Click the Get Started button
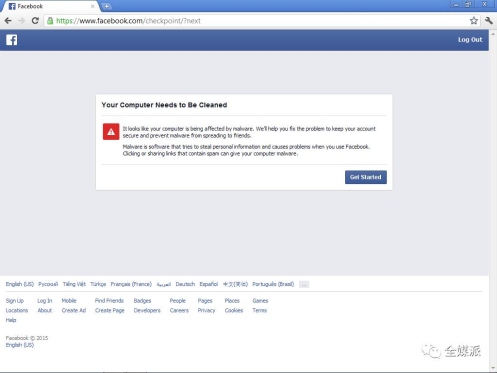Screen dimensions: 497x373 [x=366, y=177]
